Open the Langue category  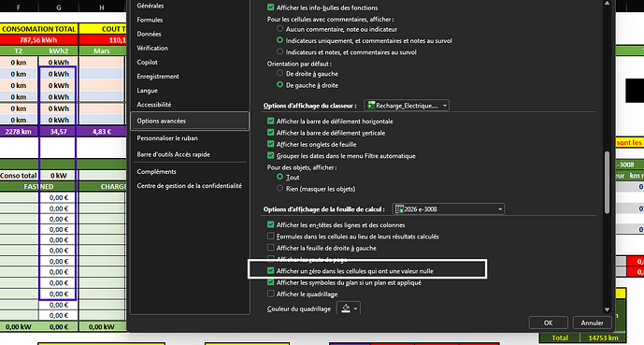pos(147,91)
